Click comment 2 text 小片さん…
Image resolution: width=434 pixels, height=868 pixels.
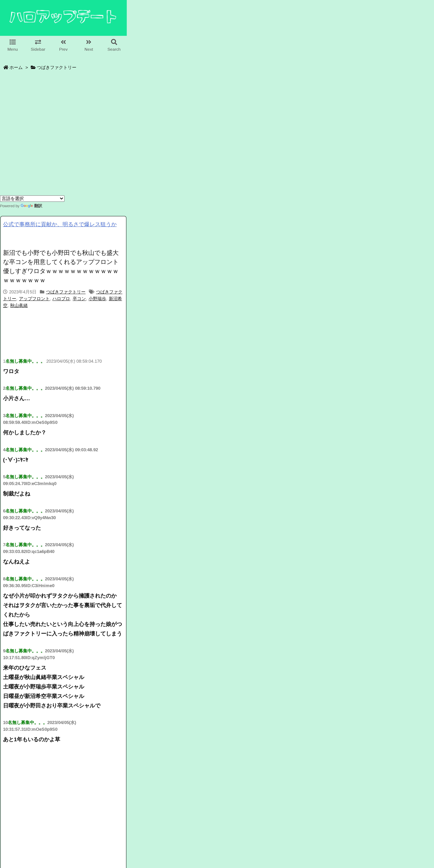pos(17,398)
